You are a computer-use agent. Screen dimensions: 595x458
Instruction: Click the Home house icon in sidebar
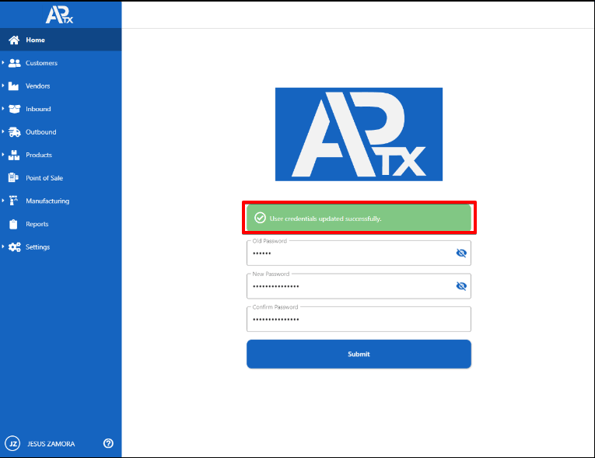point(14,40)
